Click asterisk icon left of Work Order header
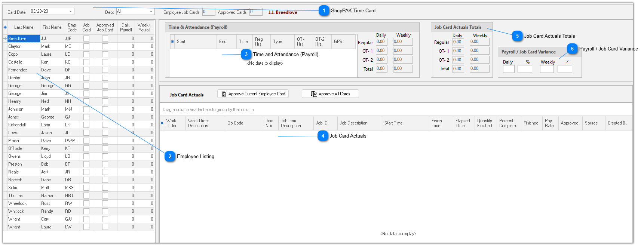The width and height of the screenshot is (644, 246). coord(162,123)
